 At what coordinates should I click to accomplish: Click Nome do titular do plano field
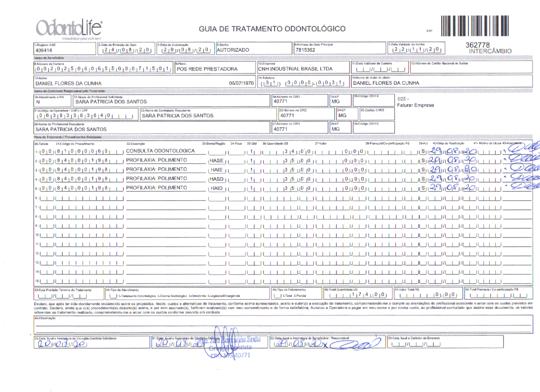[x=442, y=81]
